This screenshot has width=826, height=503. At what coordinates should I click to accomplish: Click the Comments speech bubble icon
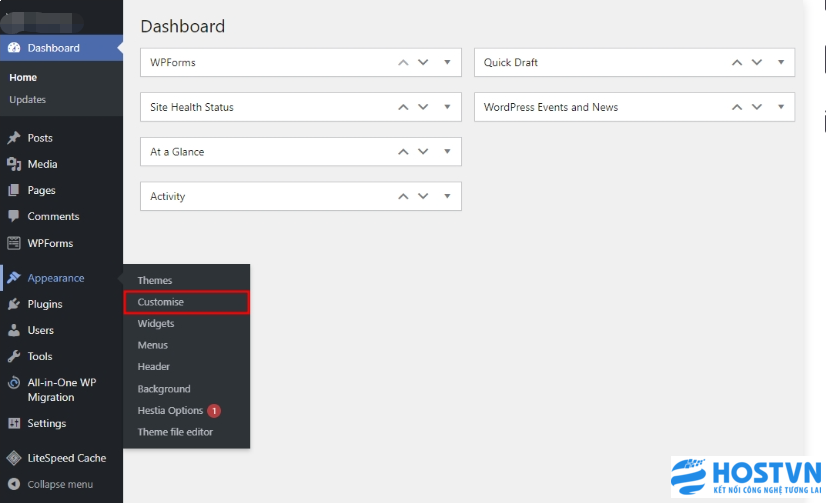(x=14, y=216)
